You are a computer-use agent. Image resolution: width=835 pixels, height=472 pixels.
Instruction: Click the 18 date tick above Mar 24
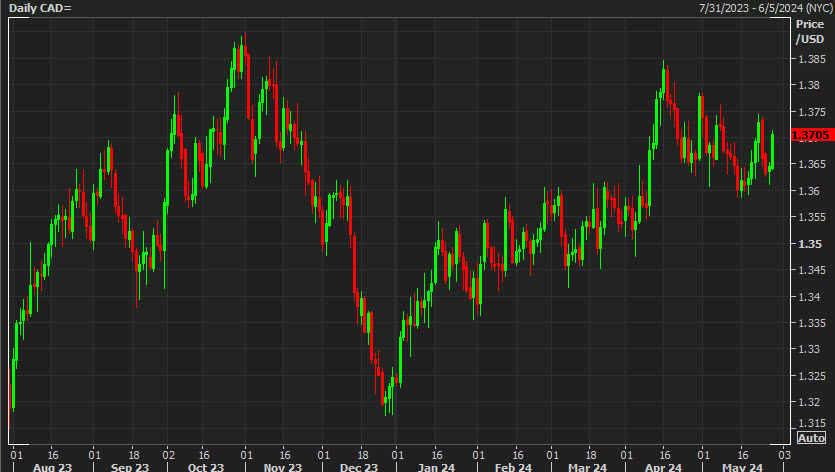pyautogui.click(x=590, y=455)
